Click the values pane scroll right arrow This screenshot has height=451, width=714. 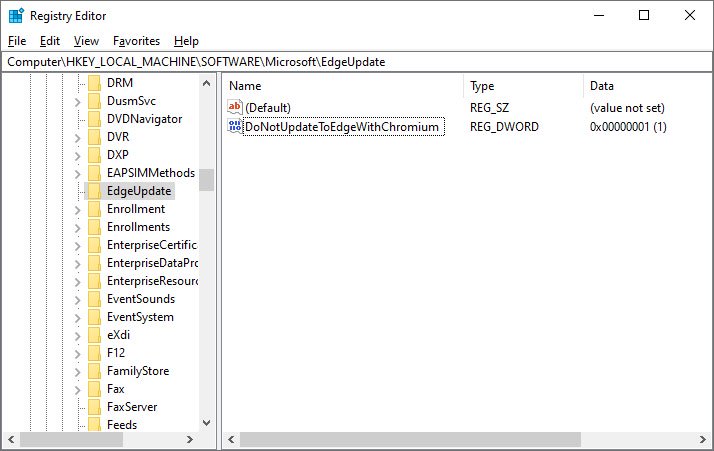pyautogui.click(x=703, y=440)
